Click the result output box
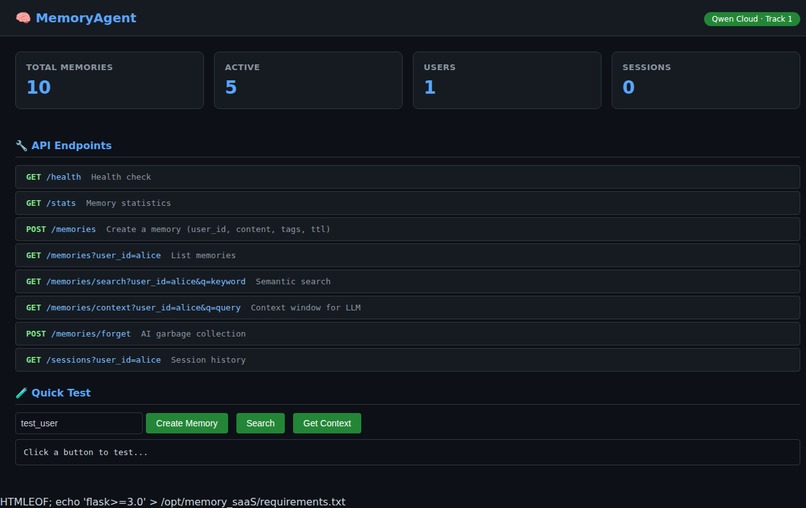 [407, 452]
